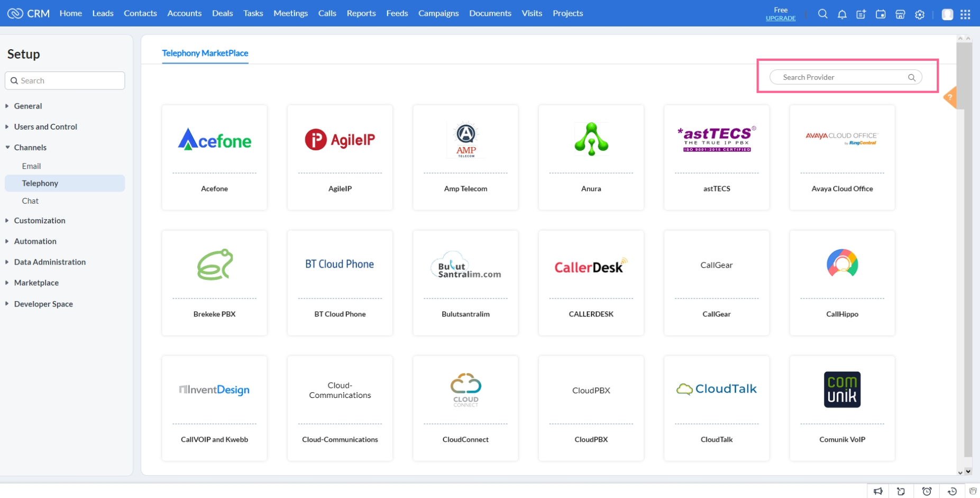The height and width of the screenshot is (498, 980).
Task: Select the BT Cloud Phone card
Action: [x=340, y=283]
